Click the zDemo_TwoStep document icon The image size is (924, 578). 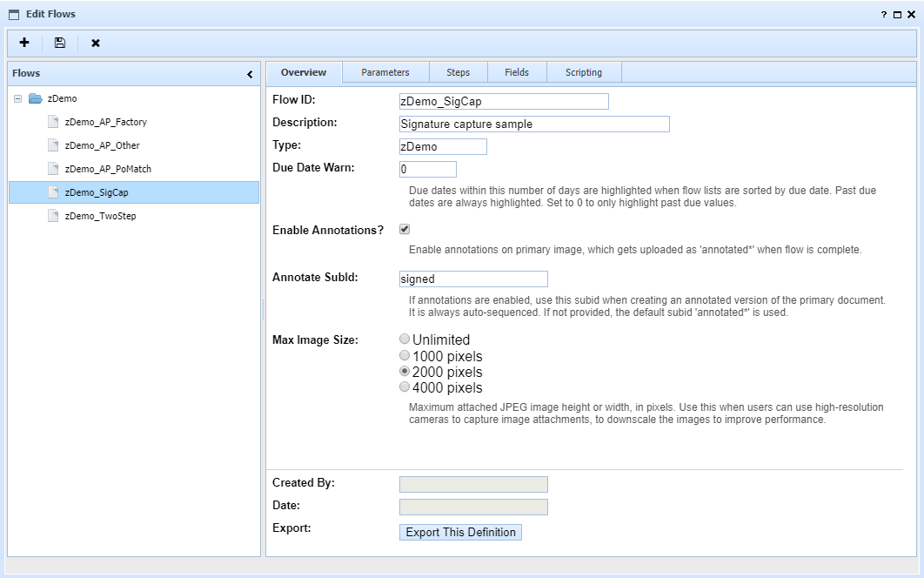click(53, 216)
